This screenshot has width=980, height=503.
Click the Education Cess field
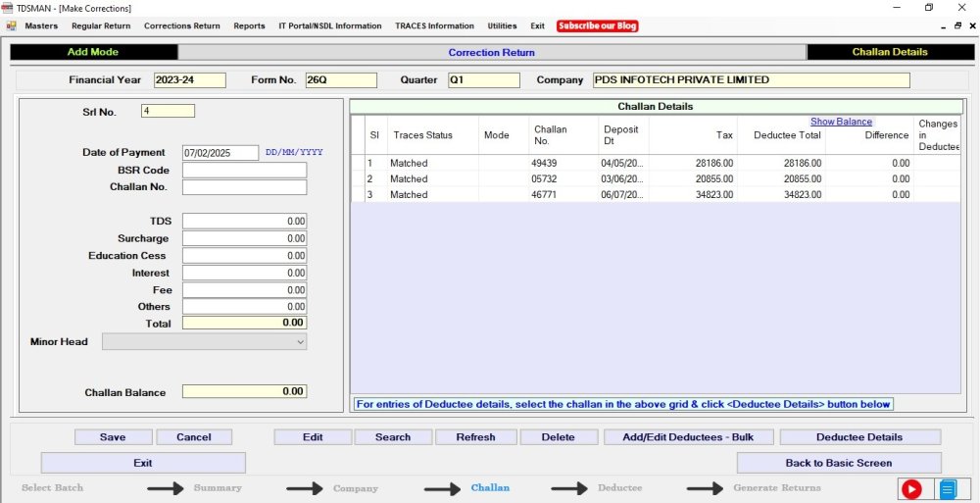(x=244, y=255)
